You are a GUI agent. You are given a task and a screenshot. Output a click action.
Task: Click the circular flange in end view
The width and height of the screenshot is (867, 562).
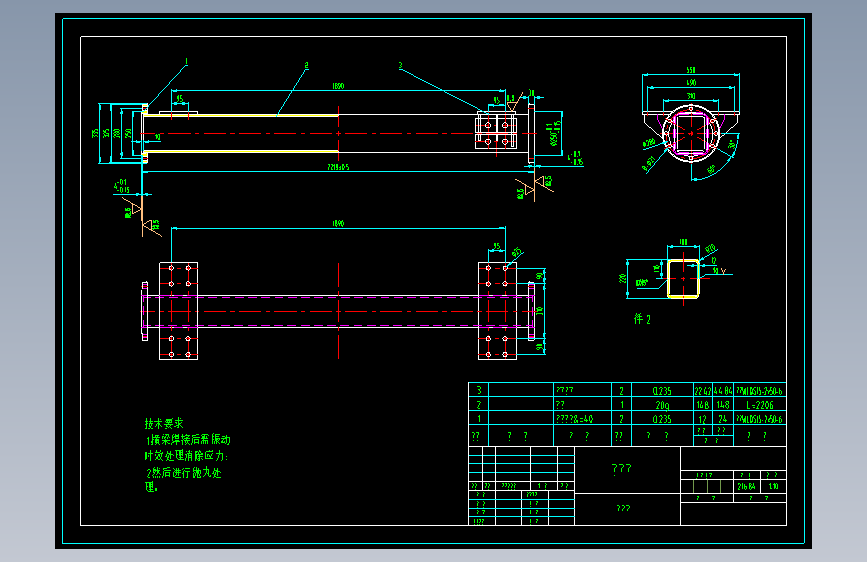click(691, 133)
